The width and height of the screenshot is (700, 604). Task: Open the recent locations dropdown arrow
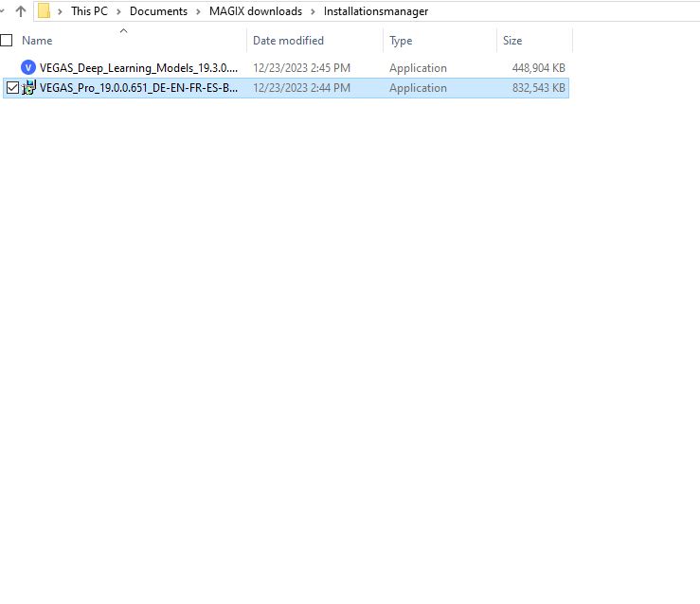(2, 11)
